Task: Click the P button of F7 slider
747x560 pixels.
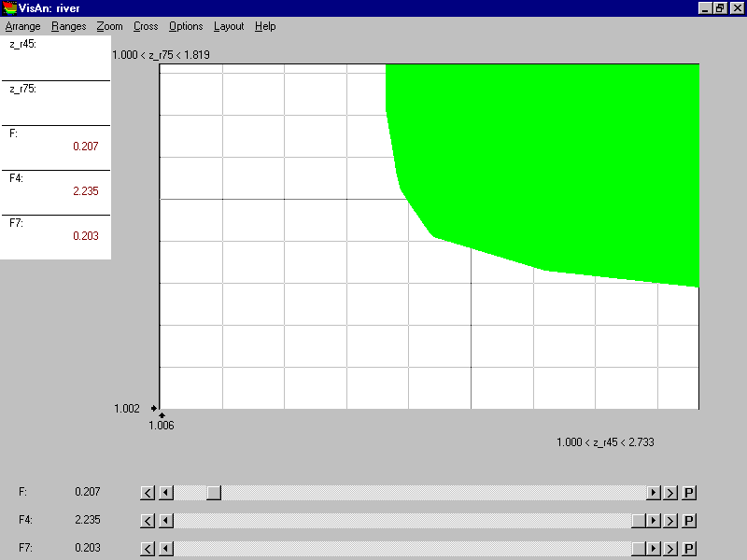Action: coord(689,549)
